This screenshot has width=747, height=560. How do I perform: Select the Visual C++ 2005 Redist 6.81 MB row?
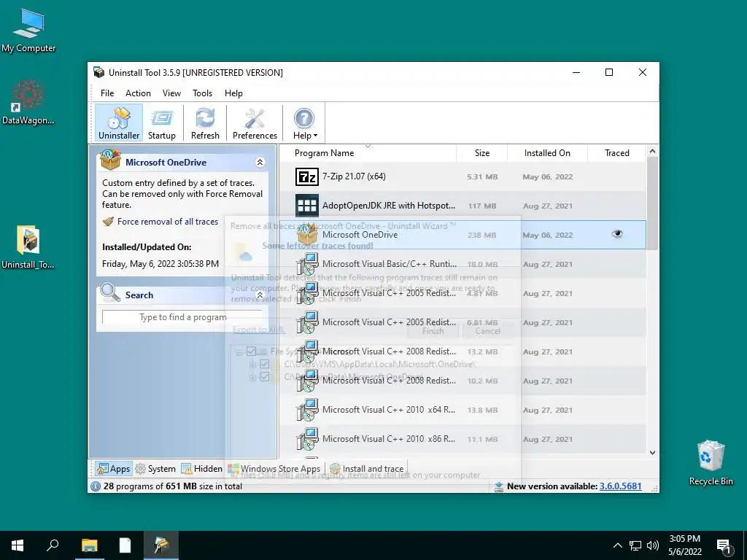(x=462, y=322)
